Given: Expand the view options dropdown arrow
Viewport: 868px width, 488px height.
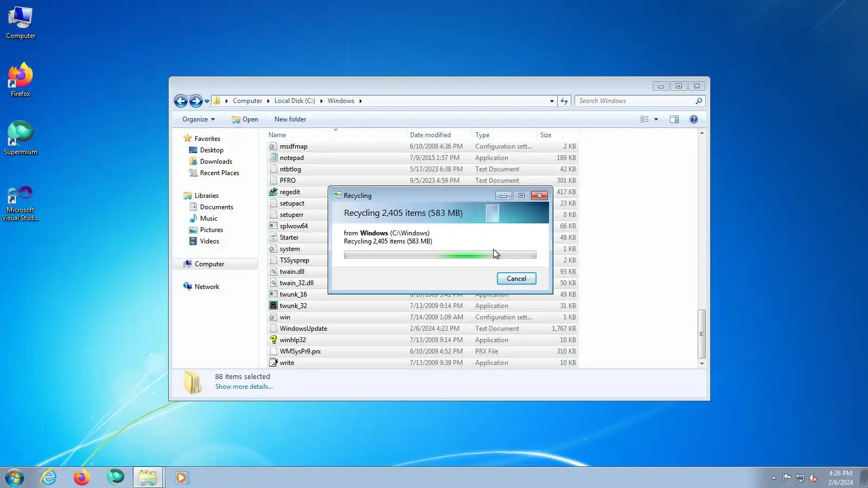Looking at the screenshot, I should [656, 119].
